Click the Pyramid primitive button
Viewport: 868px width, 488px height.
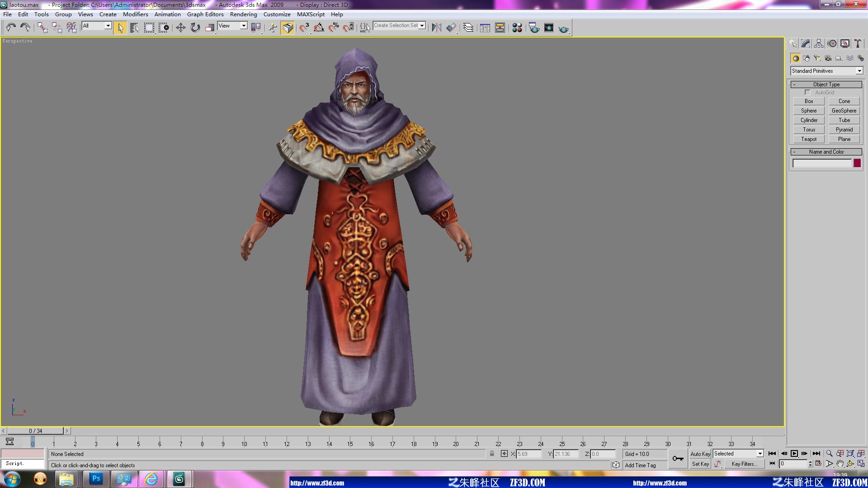point(844,130)
